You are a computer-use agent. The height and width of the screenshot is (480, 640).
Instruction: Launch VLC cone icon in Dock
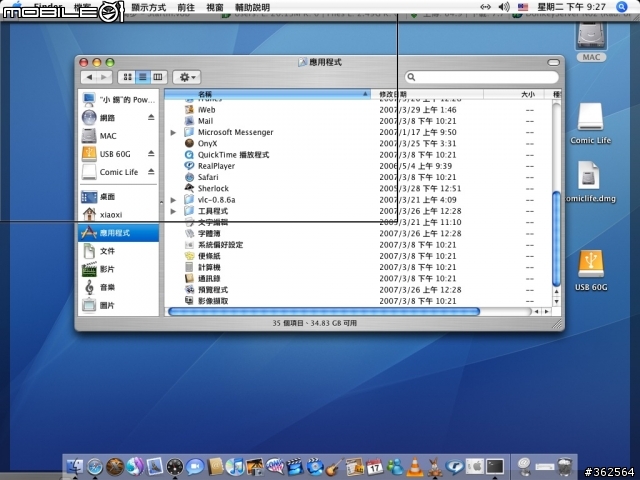point(415,466)
